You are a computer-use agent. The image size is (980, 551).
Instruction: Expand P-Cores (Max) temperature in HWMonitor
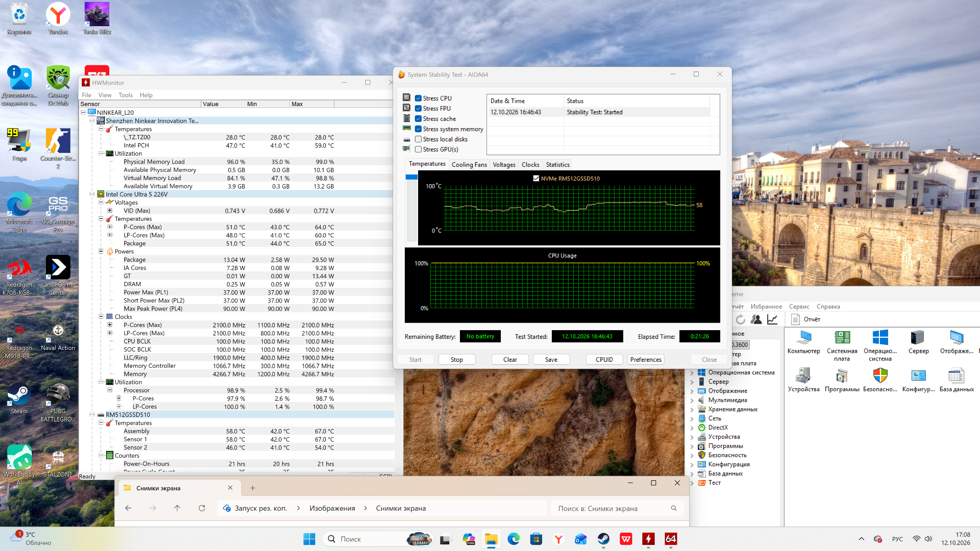pyautogui.click(x=110, y=227)
